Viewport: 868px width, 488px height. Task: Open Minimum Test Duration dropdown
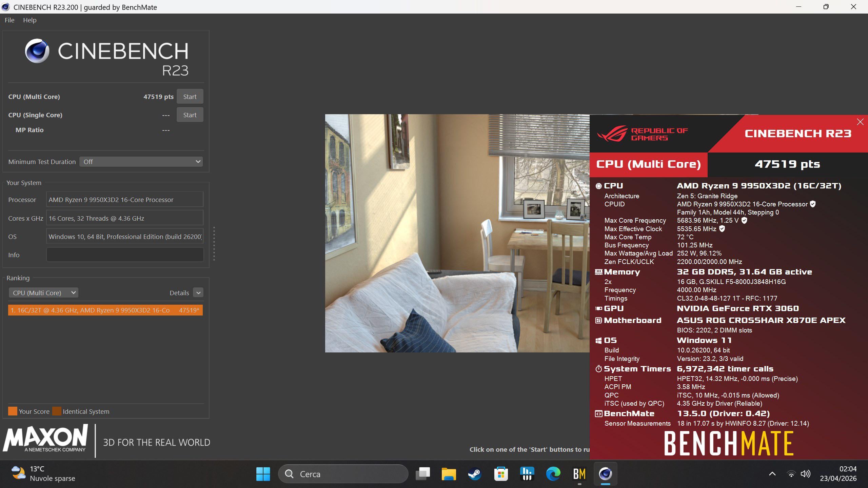coord(141,162)
